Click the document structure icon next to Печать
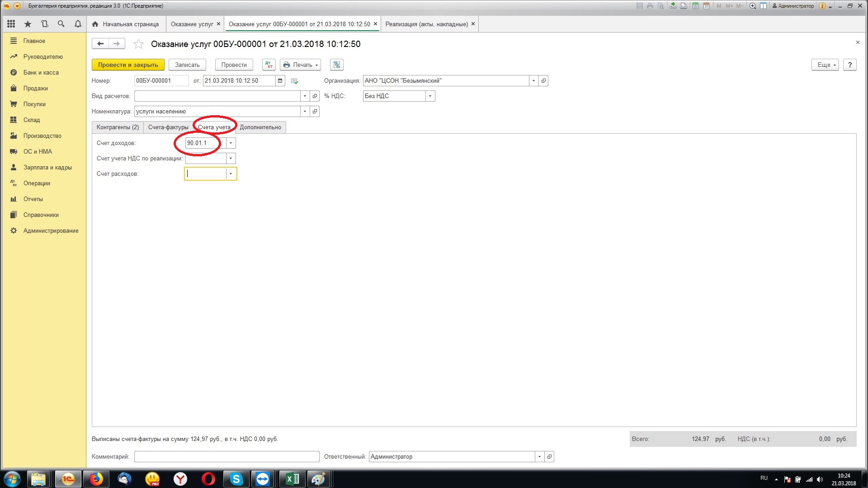This screenshot has width=868, height=488. (x=336, y=65)
